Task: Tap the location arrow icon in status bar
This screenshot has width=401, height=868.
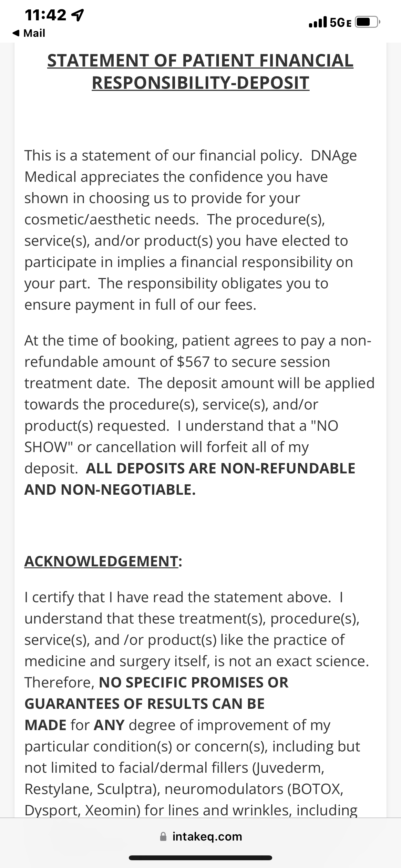Action: [78, 15]
